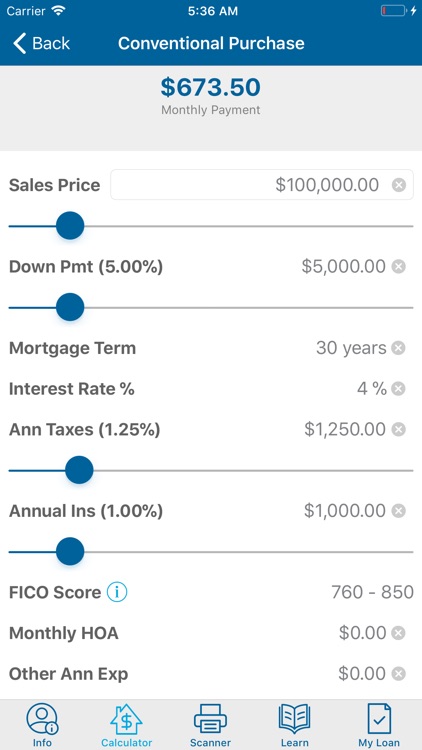Screen dimensions: 422x750
Task: Clear the Mortgage Term value
Action: [398, 348]
